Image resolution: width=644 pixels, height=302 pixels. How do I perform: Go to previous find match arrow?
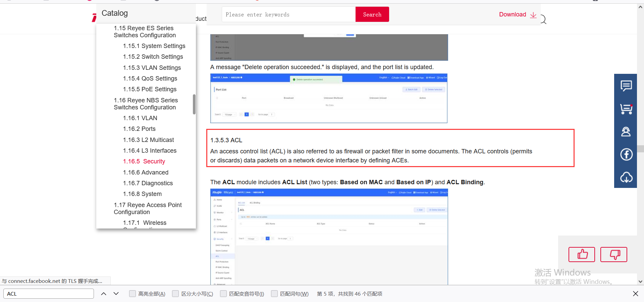coord(104,294)
